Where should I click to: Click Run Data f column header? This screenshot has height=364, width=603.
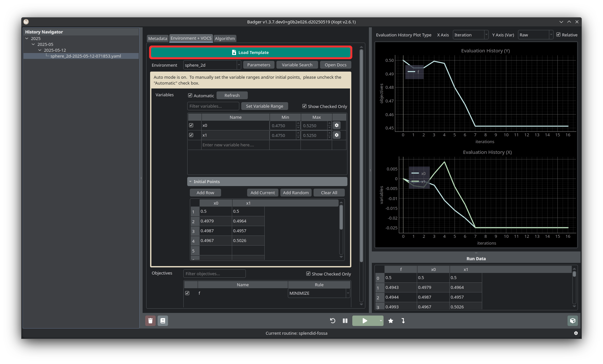[x=401, y=269]
